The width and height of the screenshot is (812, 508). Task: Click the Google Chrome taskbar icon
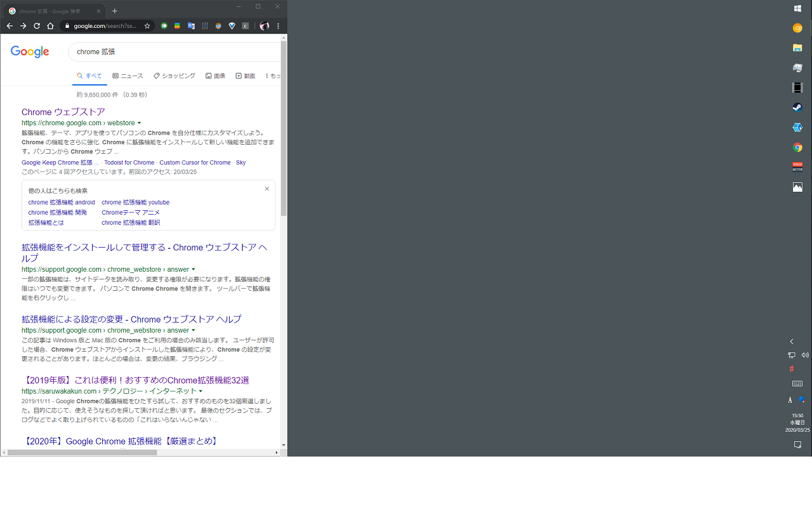[x=797, y=147]
